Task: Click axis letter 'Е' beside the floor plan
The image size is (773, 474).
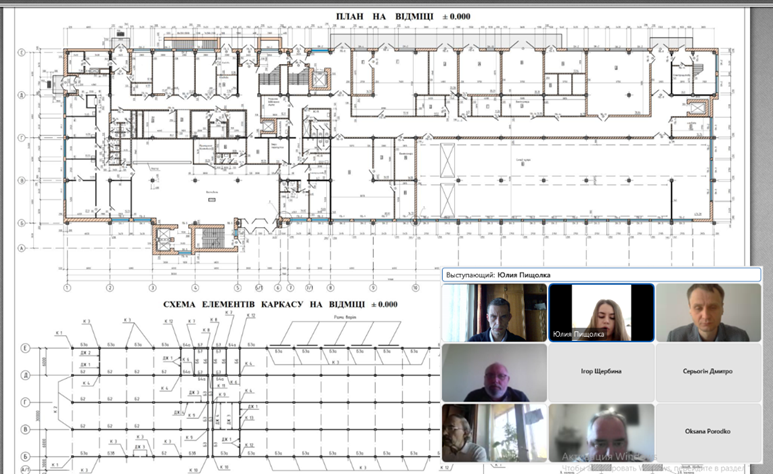Action: tap(22, 52)
